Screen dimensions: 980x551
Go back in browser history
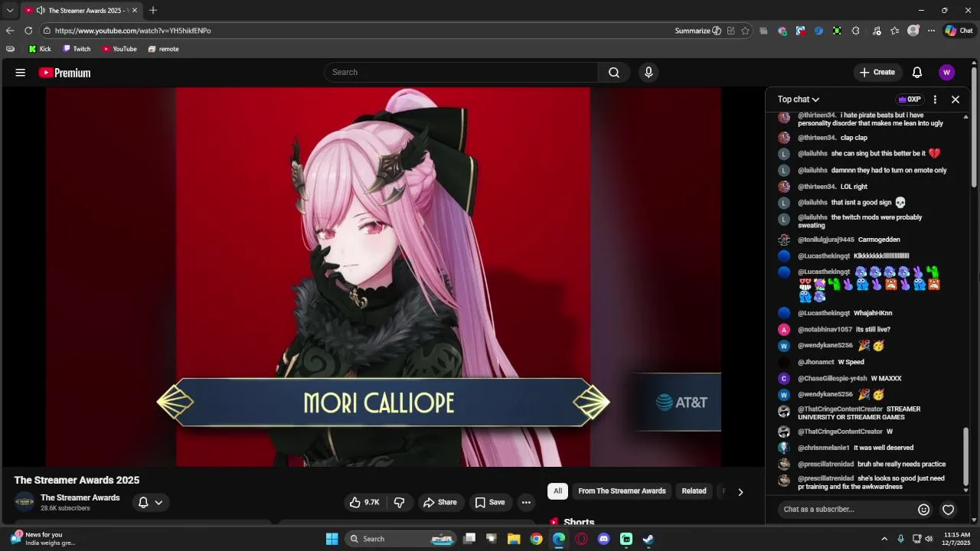coord(10,31)
